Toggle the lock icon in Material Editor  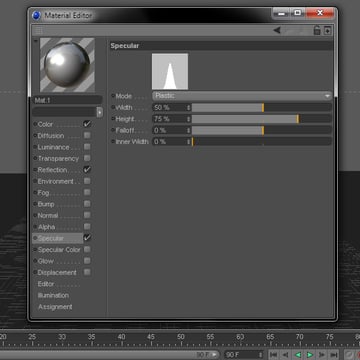(x=317, y=30)
